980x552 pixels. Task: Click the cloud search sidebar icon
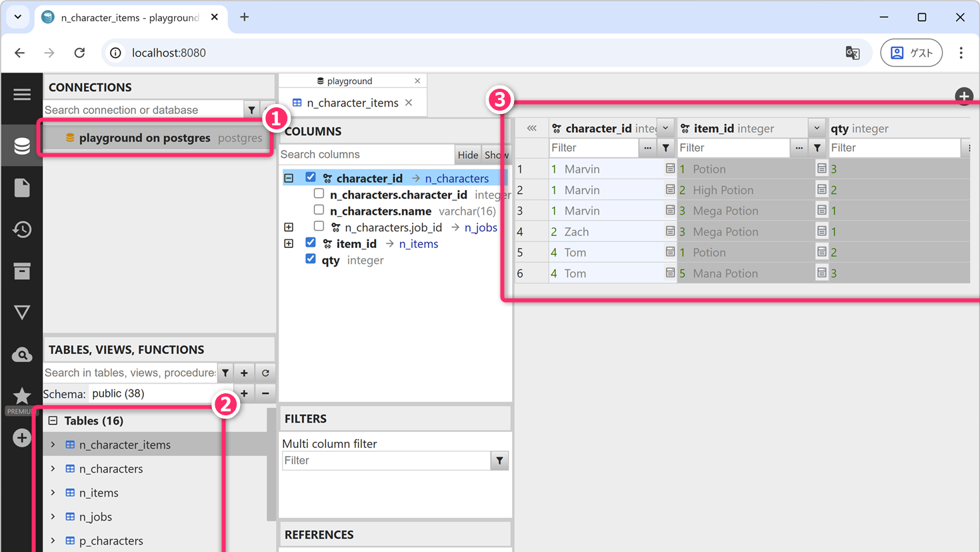coord(22,355)
